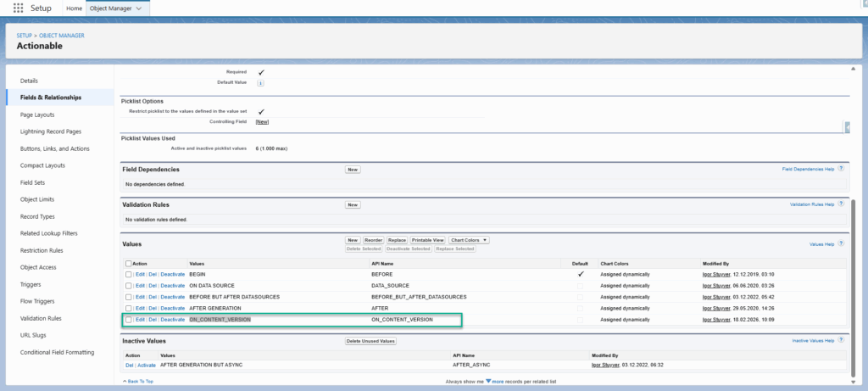The height and width of the screenshot is (391, 868).
Task: Tick the ON_CONTENT_VERSION row checkbox
Action: (x=128, y=320)
